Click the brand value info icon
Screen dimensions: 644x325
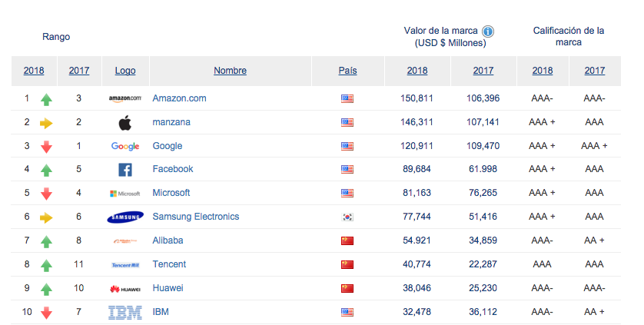(x=487, y=32)
